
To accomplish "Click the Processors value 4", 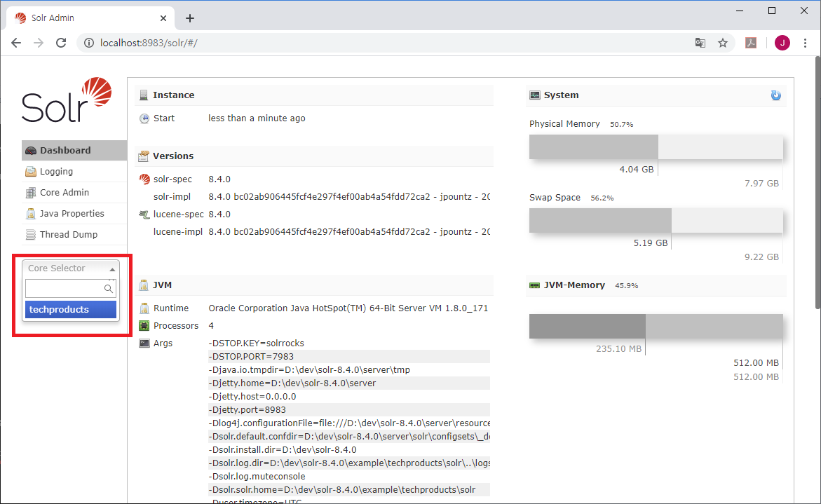I will (x=211, y=325).
